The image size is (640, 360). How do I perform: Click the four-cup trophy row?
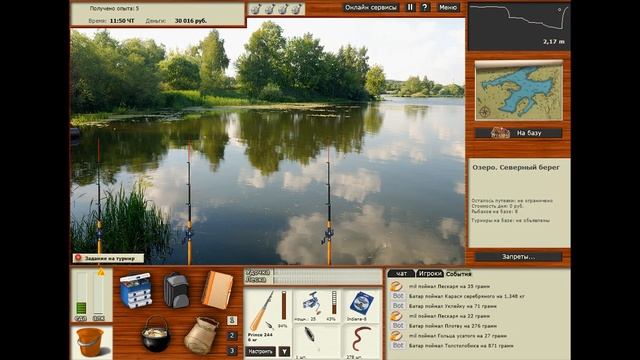276,9
